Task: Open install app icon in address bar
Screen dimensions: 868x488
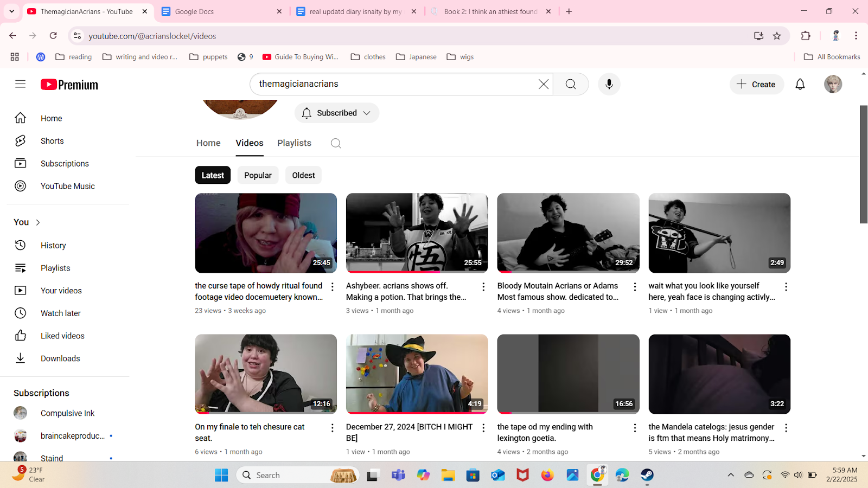Action: tap(758, 36)
